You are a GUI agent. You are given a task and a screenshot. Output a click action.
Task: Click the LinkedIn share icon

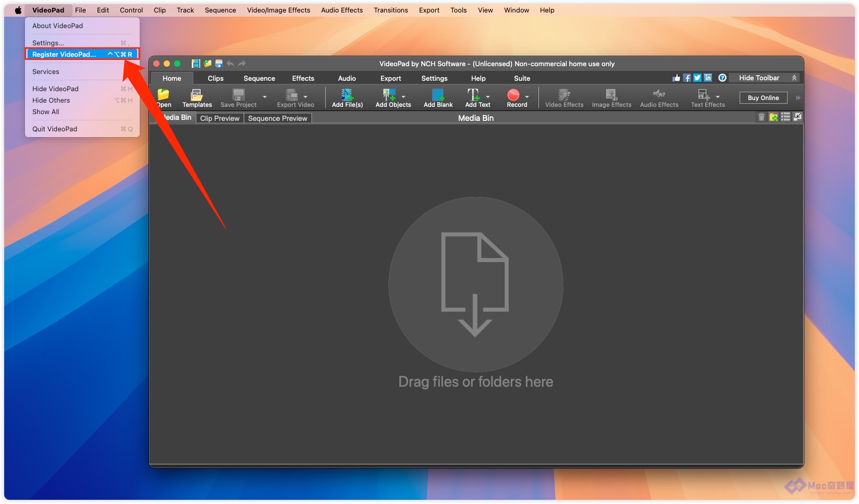click(708, 78)
